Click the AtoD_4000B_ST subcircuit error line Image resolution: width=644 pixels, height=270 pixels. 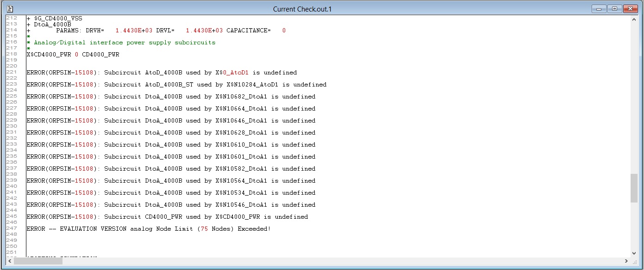coord(176,85)
